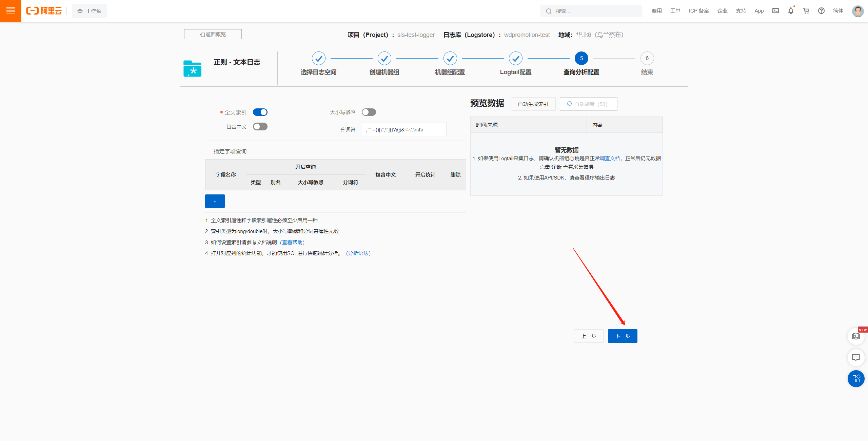Click the blue apps grid floating button
The image size is (868, 441).
[x=856, y=379]
